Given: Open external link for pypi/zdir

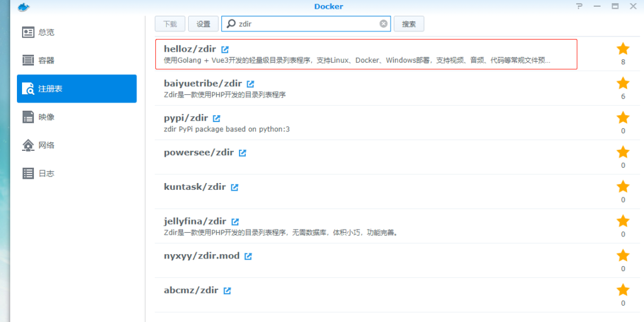Looking at the screenshot, I should [x=216, y=118].
